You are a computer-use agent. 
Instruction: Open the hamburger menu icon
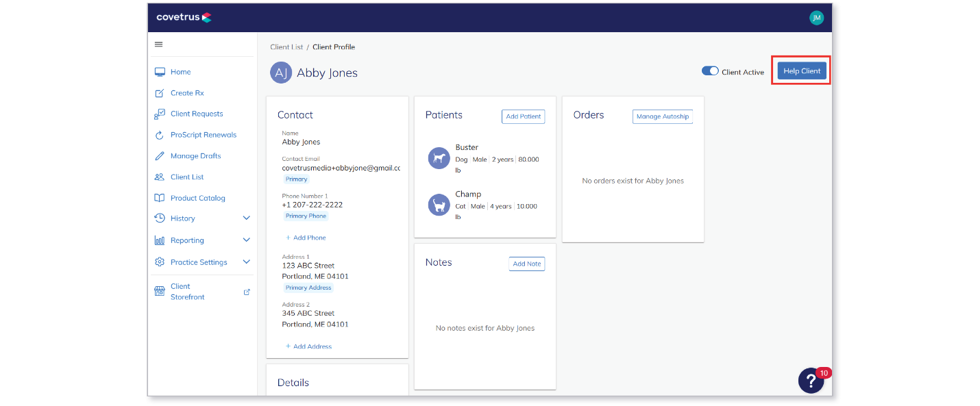[159, 45]
